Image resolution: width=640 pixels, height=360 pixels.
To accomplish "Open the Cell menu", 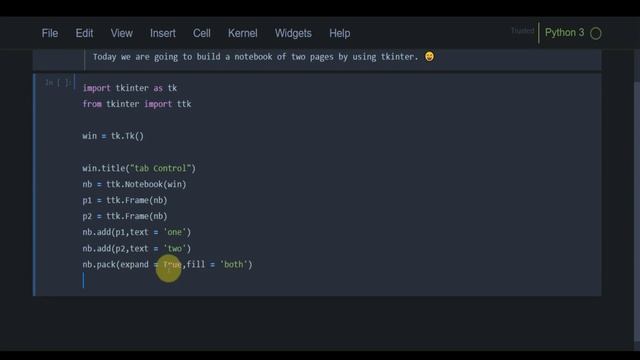I will (x=202, y=33).
